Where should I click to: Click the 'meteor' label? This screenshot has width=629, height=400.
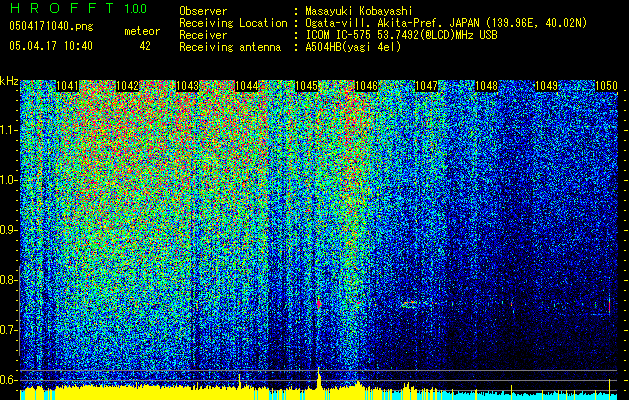[x=142, y=31]
